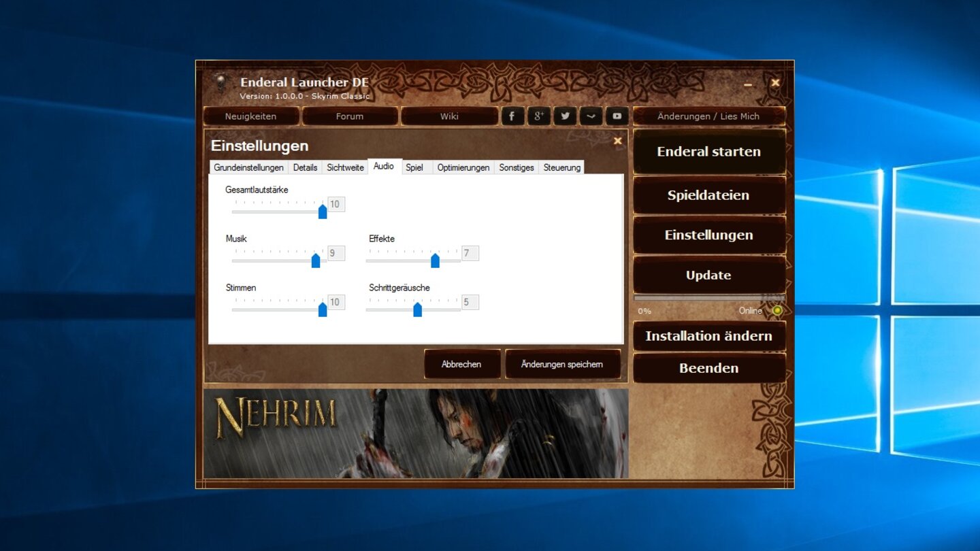The height and width of the screenshot is (551, 980).
Task: Click the 0% progress text
Action: pyautogui.click(x=644, y=311)
